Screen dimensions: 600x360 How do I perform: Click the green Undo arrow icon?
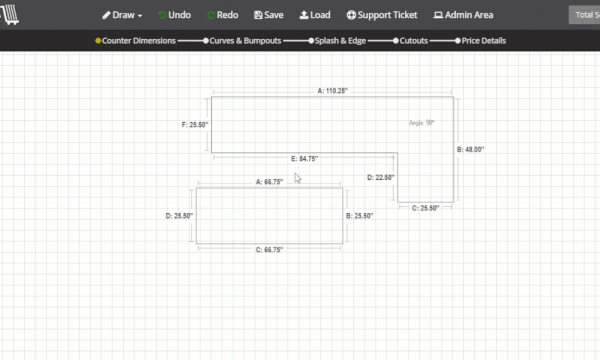[x=162, y=15]
